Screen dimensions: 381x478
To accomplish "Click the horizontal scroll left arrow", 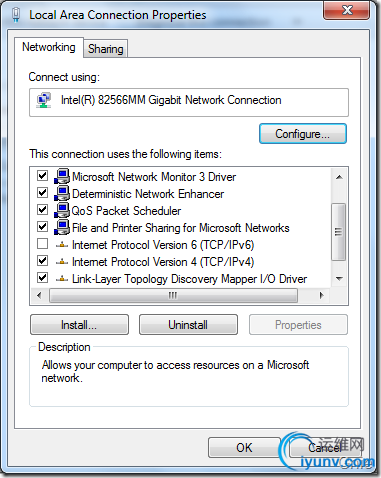I will click(39, 295).
